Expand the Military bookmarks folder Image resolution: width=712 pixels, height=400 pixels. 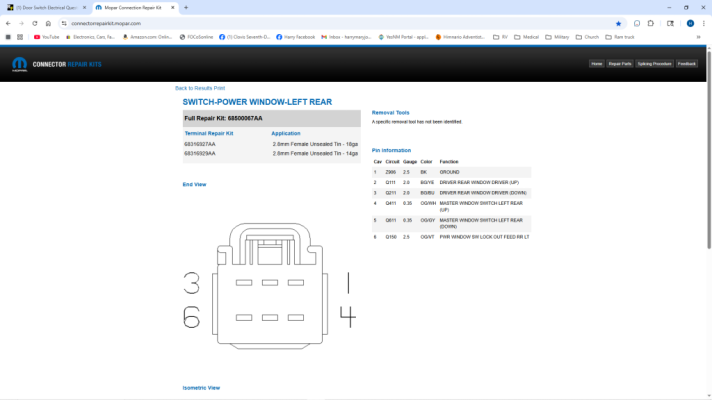point(557,37)
